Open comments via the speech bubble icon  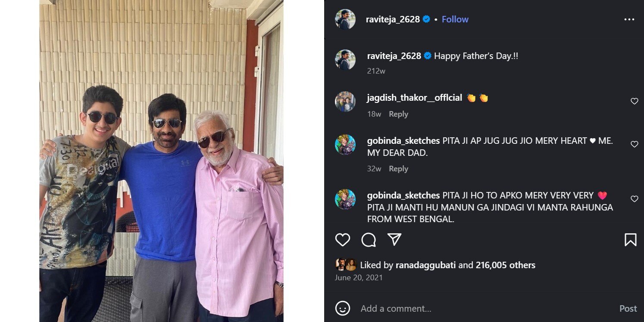[369, 240]
